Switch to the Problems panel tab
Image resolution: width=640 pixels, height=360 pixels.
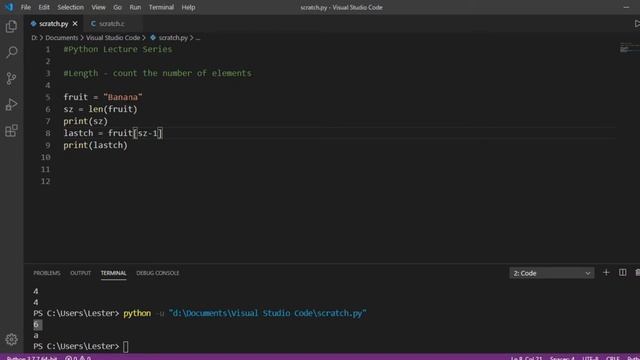coord(47,273)
